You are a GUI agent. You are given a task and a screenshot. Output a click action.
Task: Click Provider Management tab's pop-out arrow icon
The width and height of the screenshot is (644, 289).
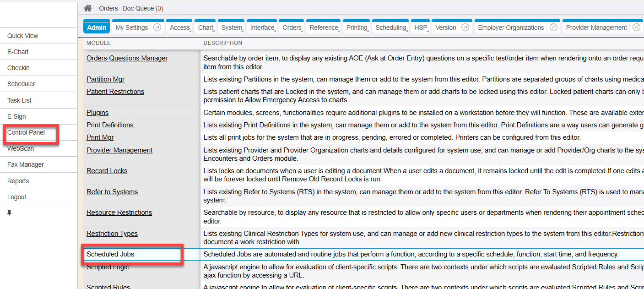(x=636, y=27)
